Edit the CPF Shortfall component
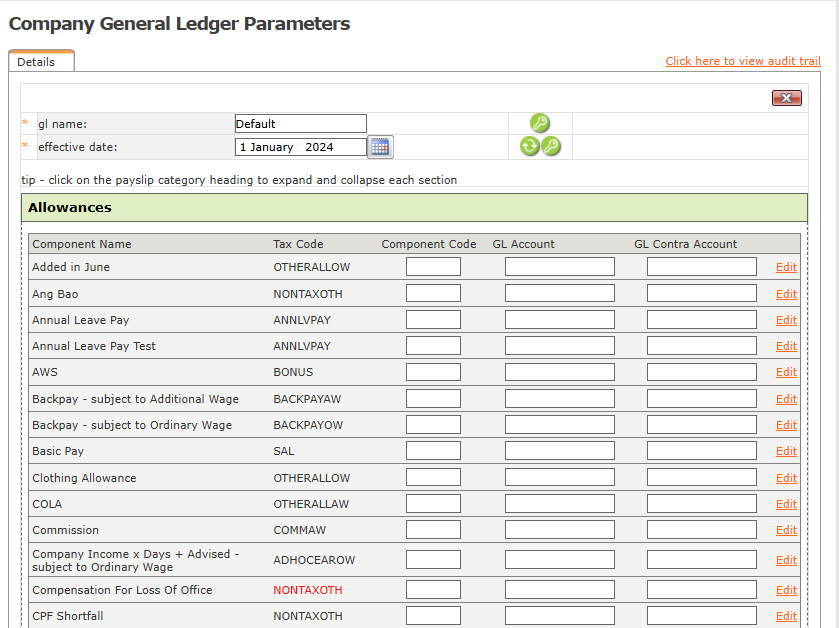 [786, 616]
